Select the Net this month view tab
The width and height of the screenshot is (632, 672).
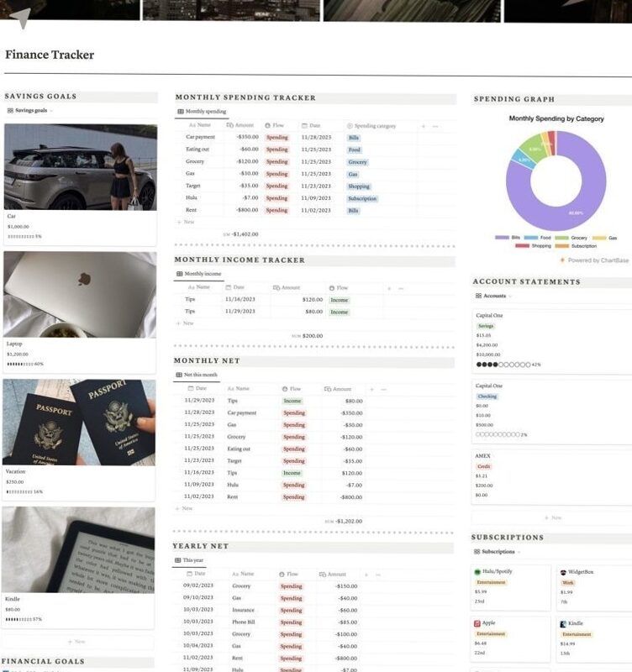coord(197,375)
